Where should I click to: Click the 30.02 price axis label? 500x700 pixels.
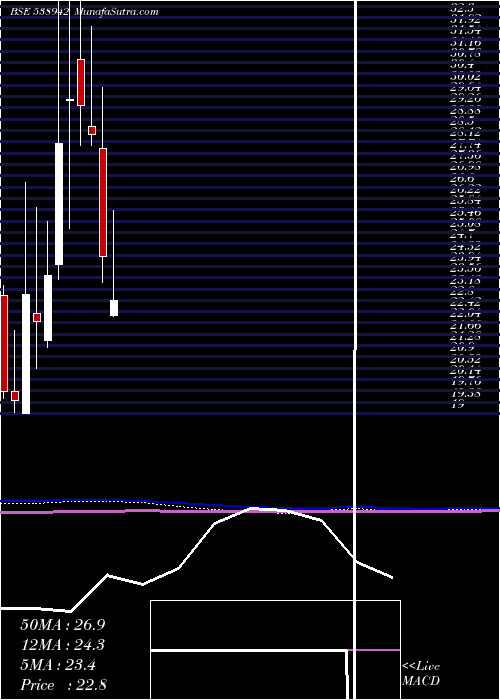pyautogui.click(x=466, y=76)
